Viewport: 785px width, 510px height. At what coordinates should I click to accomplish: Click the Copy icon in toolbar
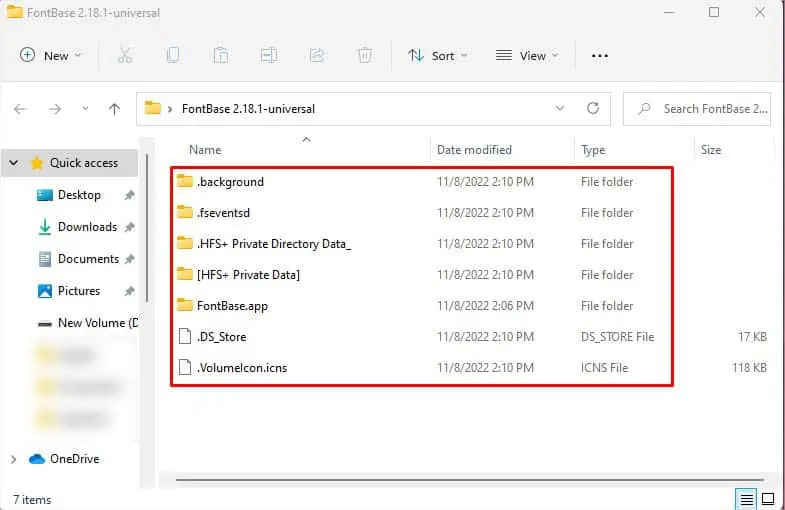pyautogui.click(x=173, y=55)
